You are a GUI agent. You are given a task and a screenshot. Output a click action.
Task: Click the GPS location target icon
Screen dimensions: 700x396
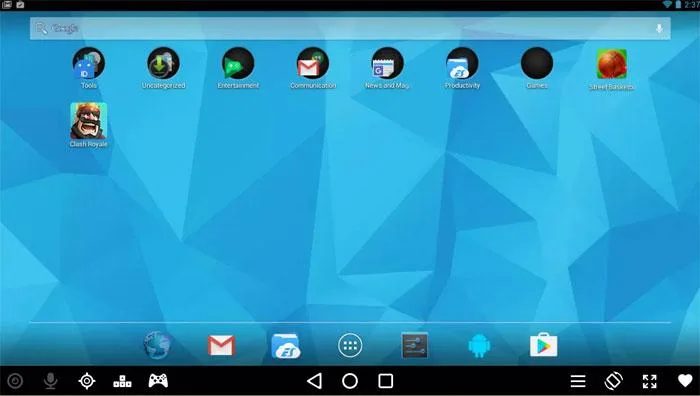pyautogui.click(x=87, y=381)
